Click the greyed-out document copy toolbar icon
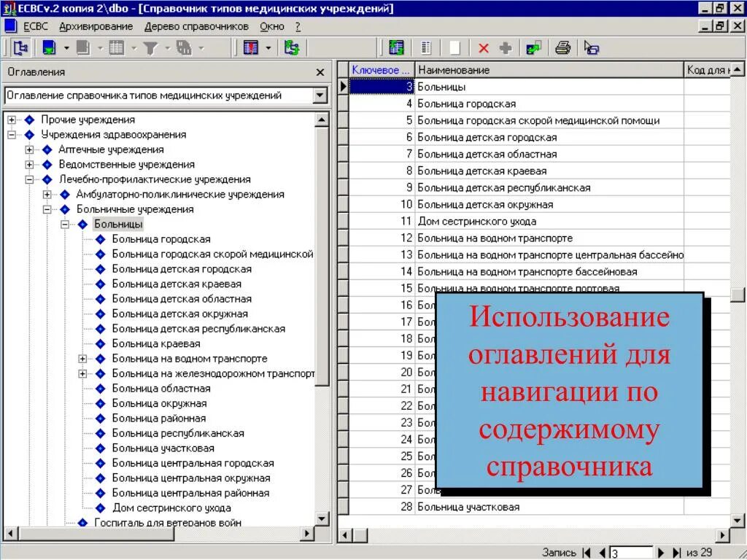The width and height of the screenshot is (747, 560). [83, 47]
